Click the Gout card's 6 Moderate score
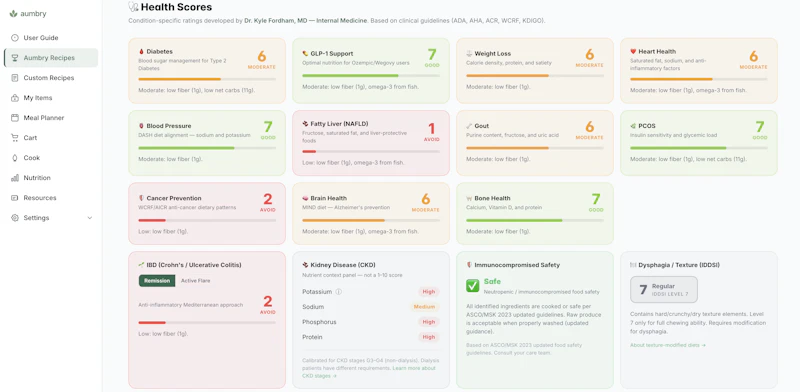 point(590,130)
